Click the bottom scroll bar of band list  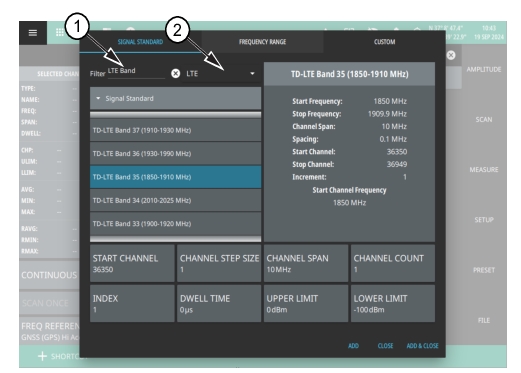pos(175,239)
